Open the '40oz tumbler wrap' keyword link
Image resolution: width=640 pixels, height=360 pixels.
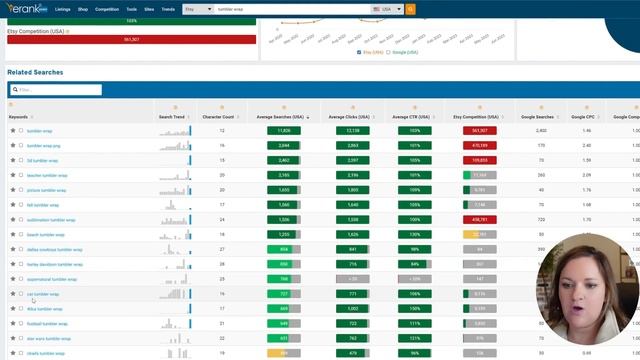pyautogui.click(x=44, y=309)
